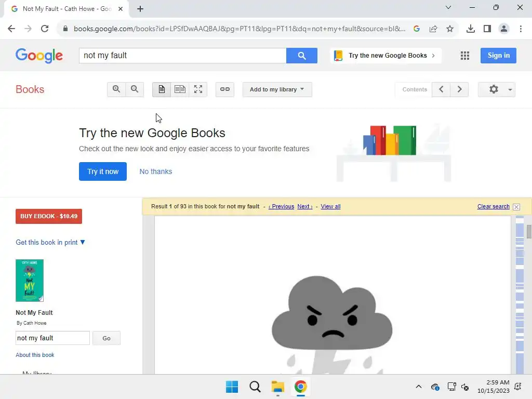The image size is (532, 399).
Task: Click the Try it now button
Action: coord(103,171)
